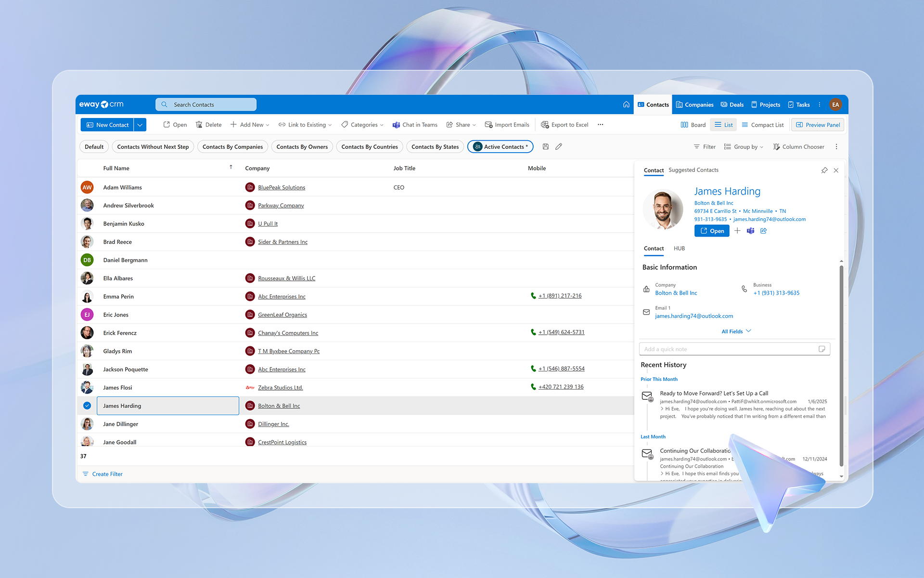Click the email icon for Ready to Move Forward
924x578 pixels.
(x=647, y=396)
